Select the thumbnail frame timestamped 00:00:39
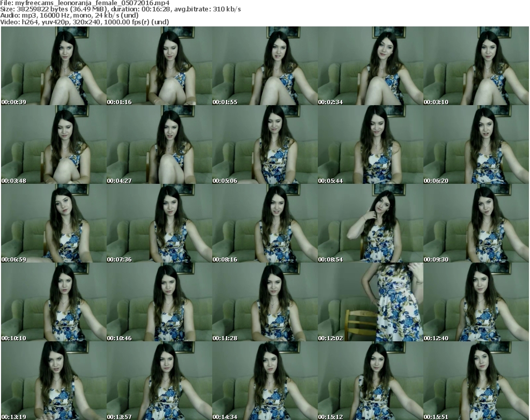This screenshot has width=530, height=420. pos(54,66)
